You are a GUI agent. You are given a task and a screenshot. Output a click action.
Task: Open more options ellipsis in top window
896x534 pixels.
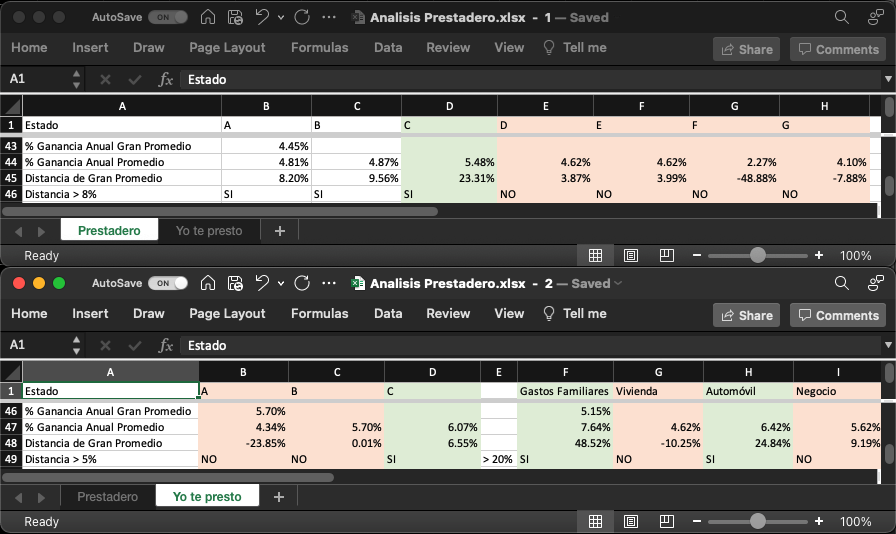click(x=329, y=17)
